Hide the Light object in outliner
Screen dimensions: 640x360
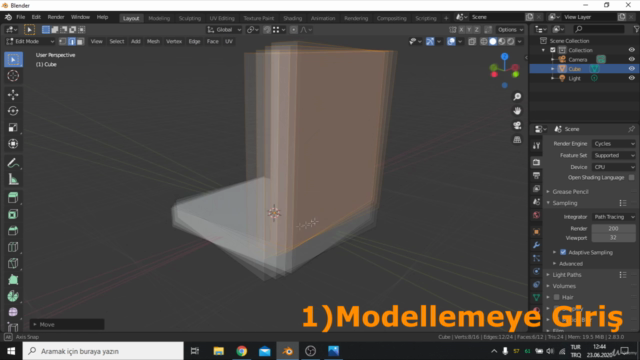pos(631,78)
